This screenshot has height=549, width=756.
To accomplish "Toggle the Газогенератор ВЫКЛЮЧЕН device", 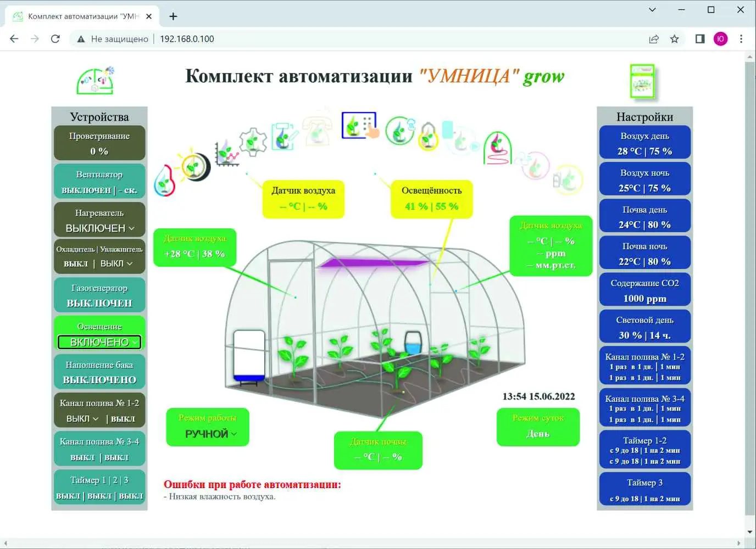I will [99, 295].
